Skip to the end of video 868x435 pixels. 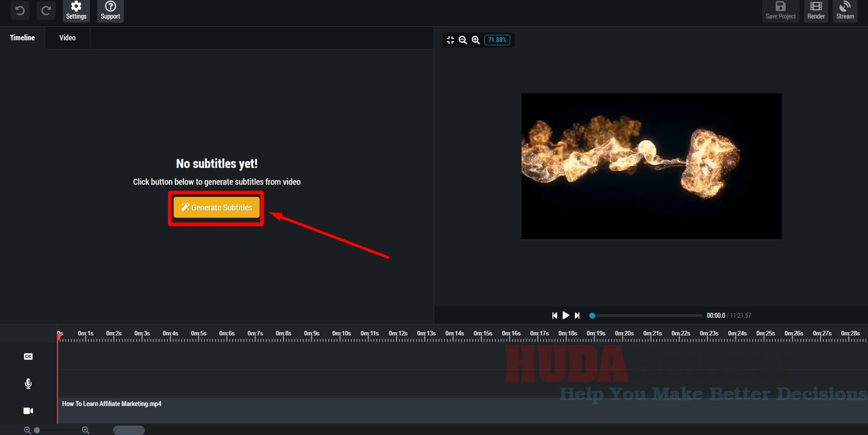[x=577, y=315]
